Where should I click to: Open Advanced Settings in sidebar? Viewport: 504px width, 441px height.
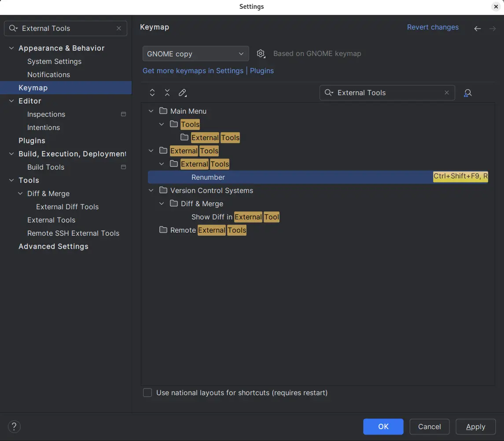[x=53, y=246]
